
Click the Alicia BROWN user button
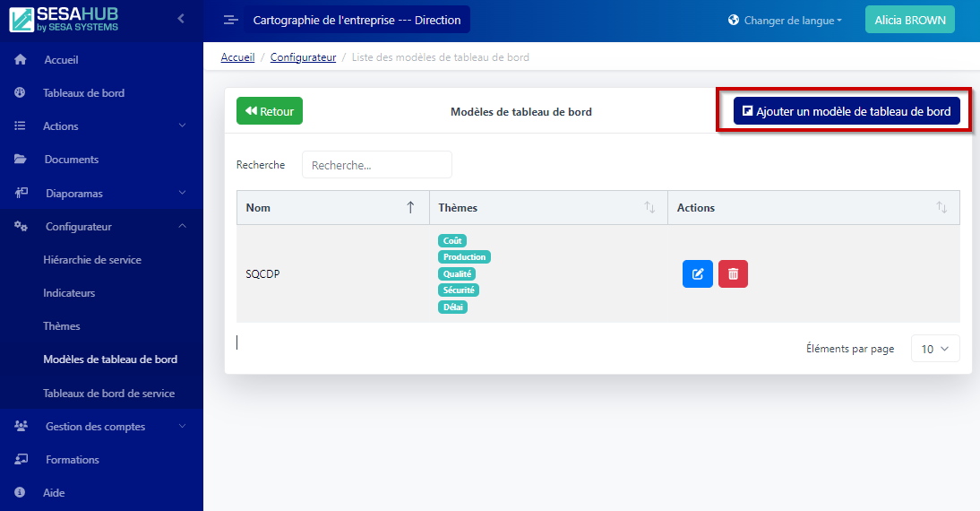(910, 20)
